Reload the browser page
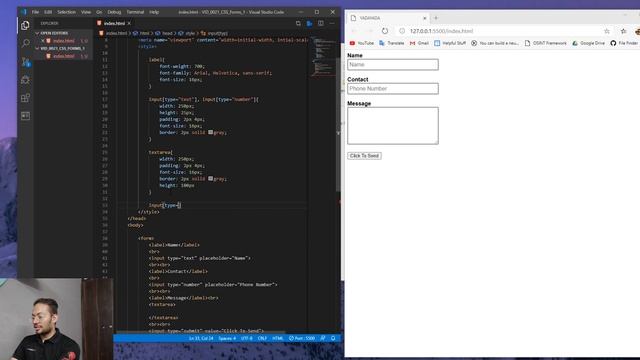Screen dimensions: 640x360 385,31
